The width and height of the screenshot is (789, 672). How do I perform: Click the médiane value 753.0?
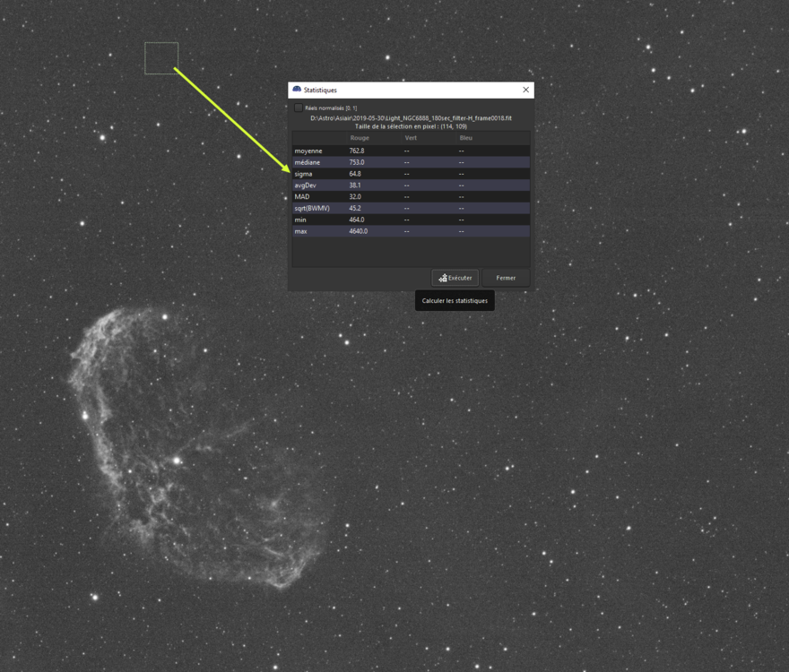pos(357,162)
